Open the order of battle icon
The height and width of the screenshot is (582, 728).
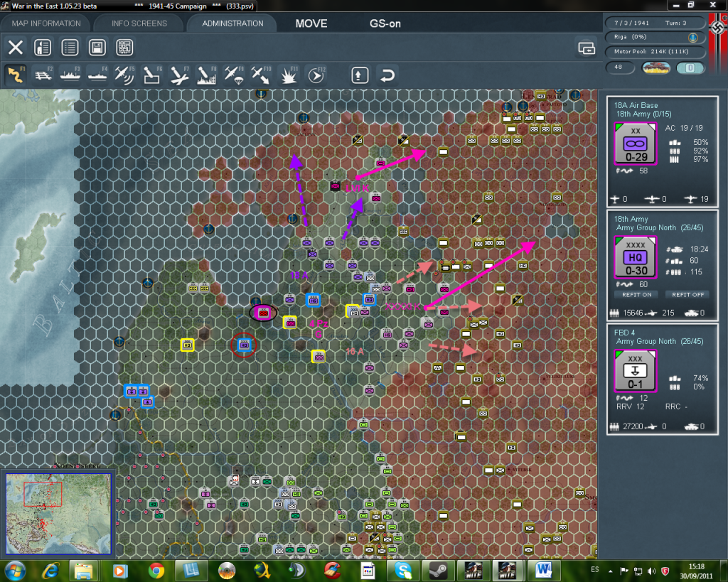43,48
